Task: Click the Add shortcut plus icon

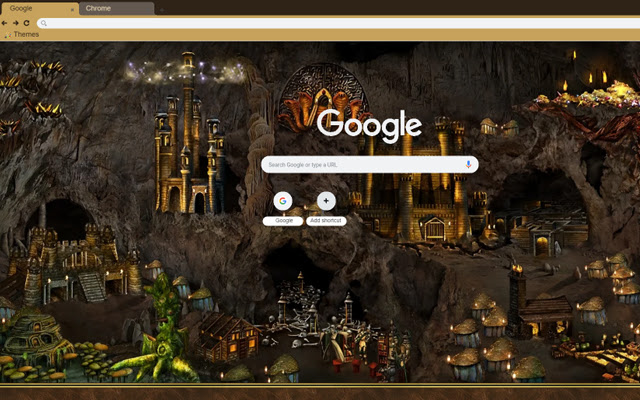Action: 326,201
